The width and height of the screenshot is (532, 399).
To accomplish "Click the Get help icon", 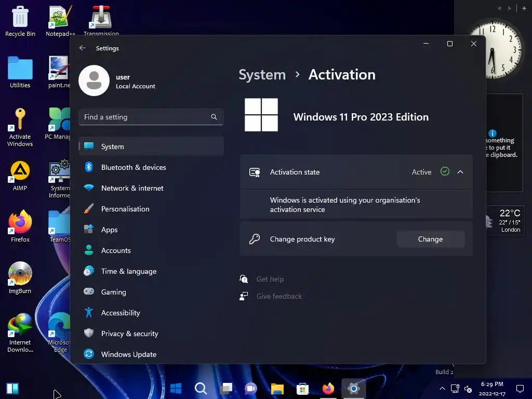I will (244, 279).
